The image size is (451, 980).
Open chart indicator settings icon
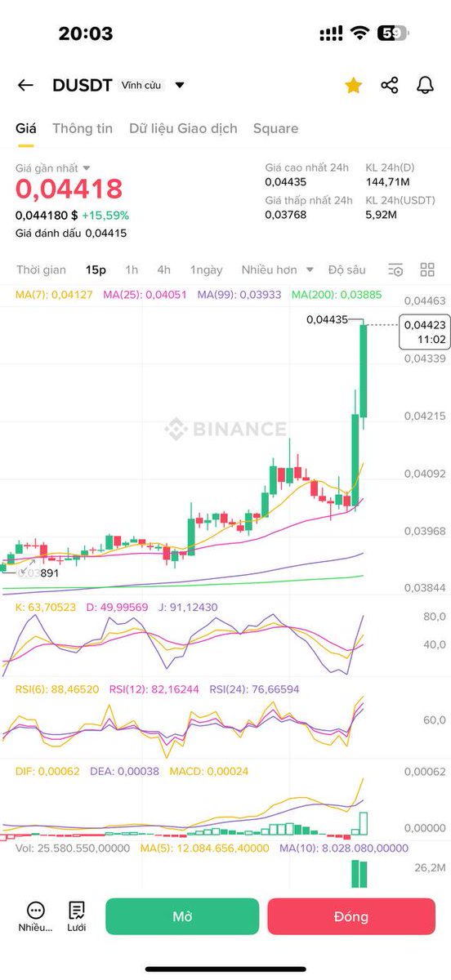[x=396, y=270]
